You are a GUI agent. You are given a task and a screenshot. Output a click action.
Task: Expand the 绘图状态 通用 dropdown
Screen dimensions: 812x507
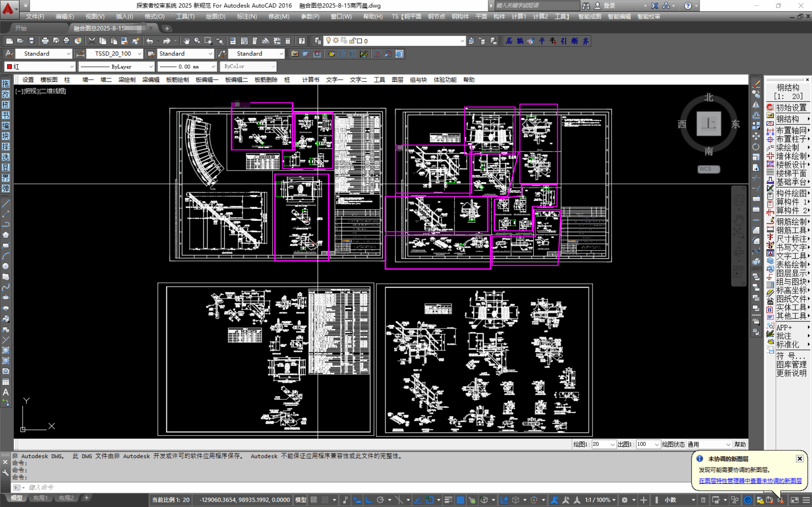[x=709, y=444]
